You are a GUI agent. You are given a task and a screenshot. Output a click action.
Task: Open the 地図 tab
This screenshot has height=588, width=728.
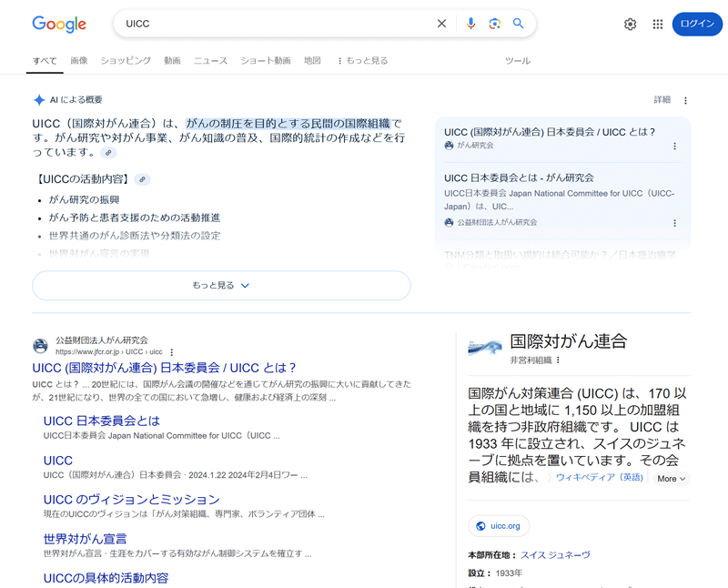[x=312, y=61]
